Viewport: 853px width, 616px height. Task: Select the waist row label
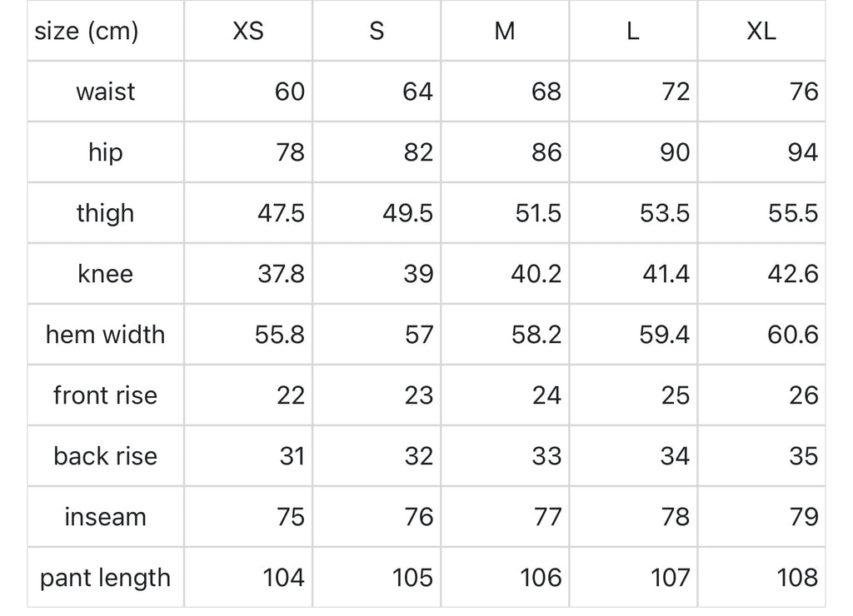[x=105, y=92]
